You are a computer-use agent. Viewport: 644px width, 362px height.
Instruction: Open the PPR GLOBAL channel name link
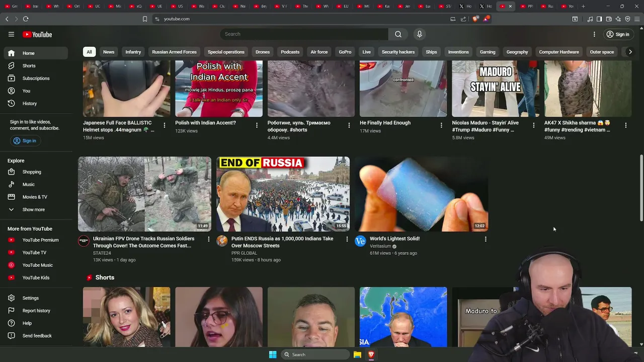click(x=244, y=253)
